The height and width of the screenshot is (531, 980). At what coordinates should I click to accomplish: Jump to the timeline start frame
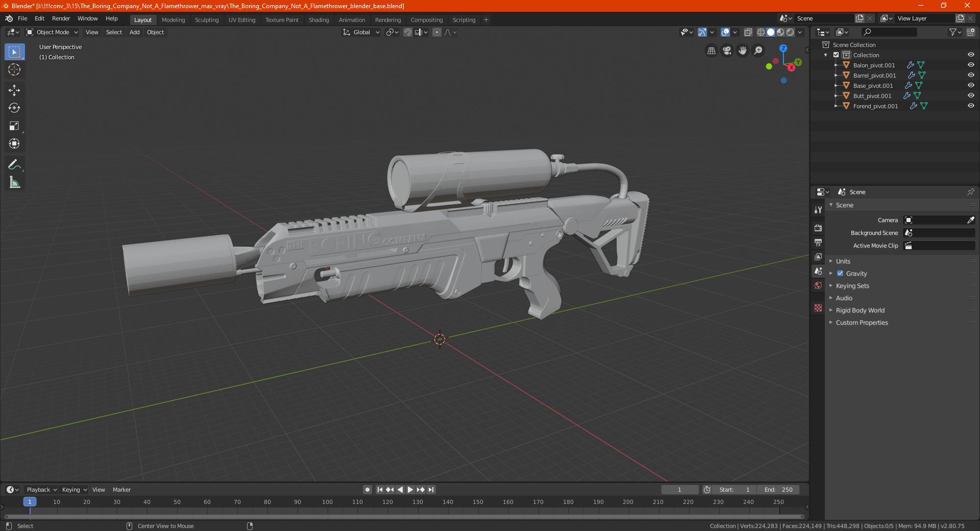(380, 490)
